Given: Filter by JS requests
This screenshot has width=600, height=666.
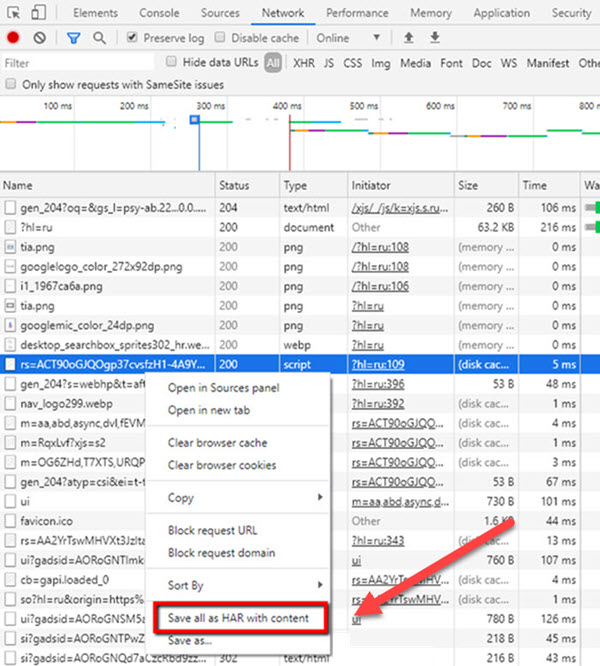Looking at the screenshot, I should pos(329,63).
